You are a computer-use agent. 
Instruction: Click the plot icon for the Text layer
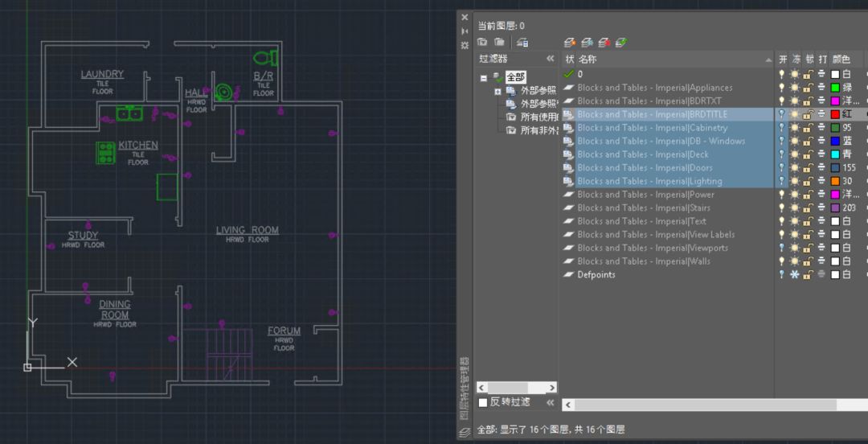click(821, 221)
